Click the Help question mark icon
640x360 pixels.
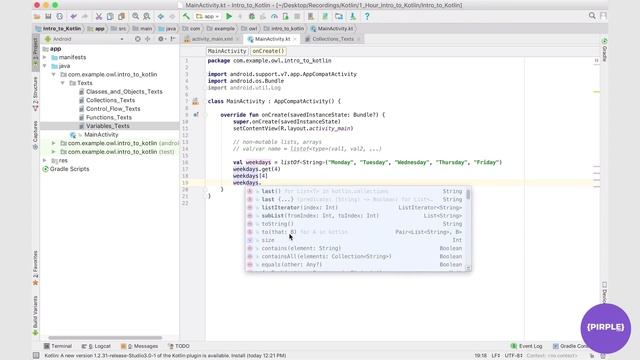[367, 16]
